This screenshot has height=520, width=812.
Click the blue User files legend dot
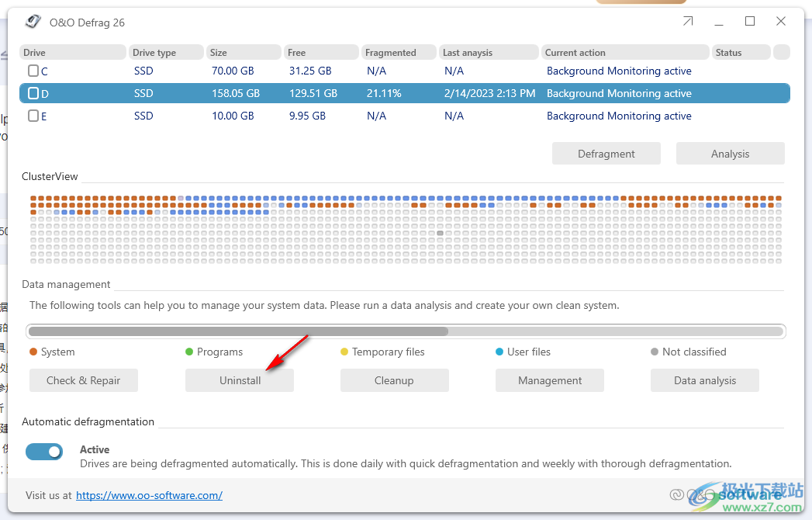499,352
